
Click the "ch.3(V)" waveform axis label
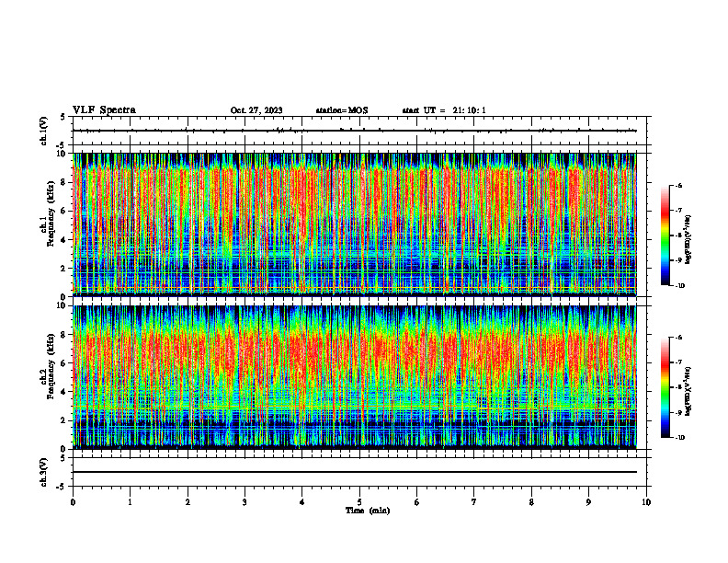point(44,472)
